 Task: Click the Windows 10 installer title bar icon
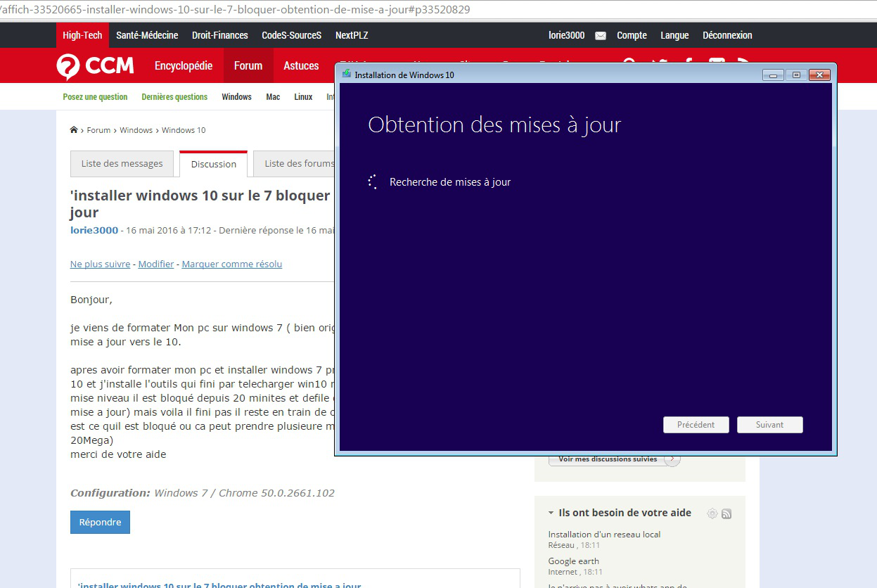coord(346,74)
